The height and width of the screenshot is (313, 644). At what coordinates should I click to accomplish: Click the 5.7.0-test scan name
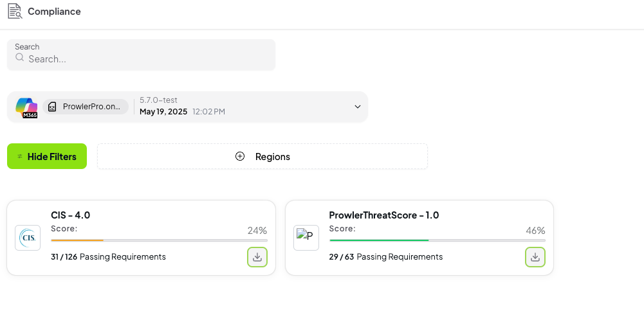pyautogui.click(x=158, y=100)
